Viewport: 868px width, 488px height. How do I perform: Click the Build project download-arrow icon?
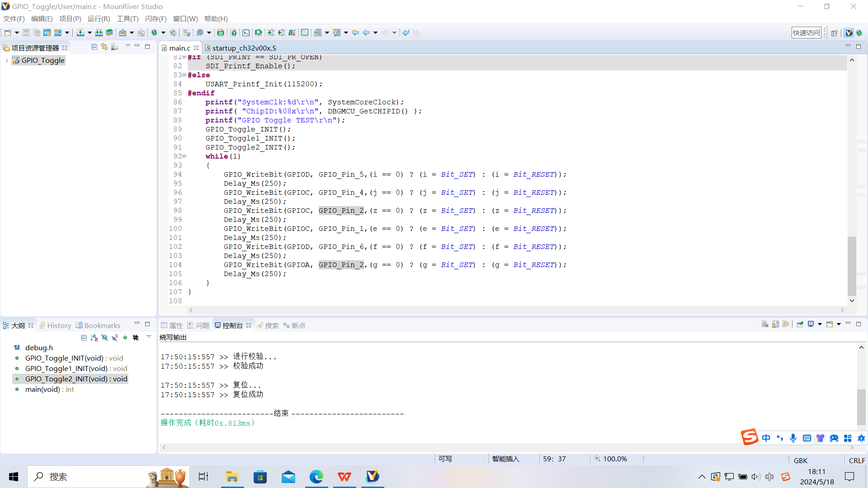(80, 33)
